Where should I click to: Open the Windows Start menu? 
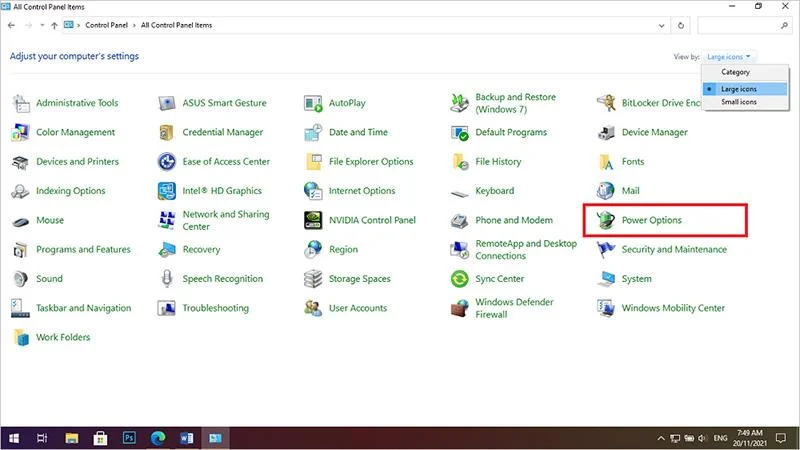click(x=14, y=438)
